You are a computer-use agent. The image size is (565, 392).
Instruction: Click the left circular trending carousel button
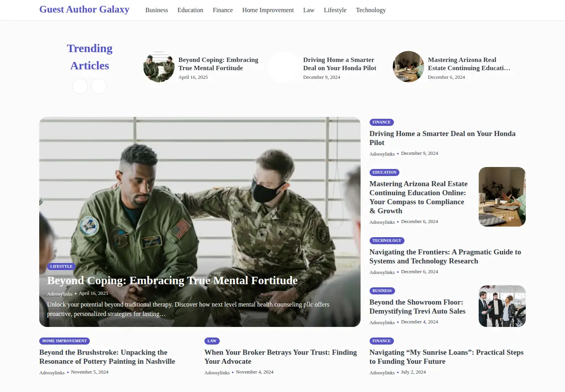80,86
